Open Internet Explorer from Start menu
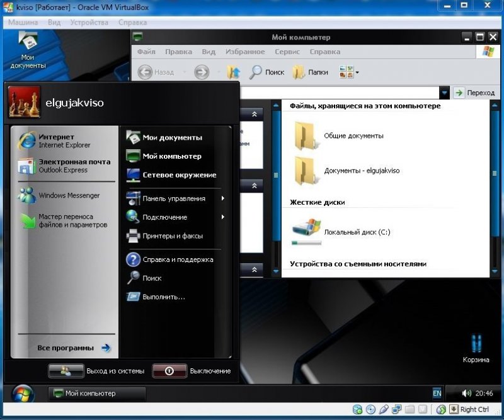Viewport: 504px width, 420px height. 64,141
